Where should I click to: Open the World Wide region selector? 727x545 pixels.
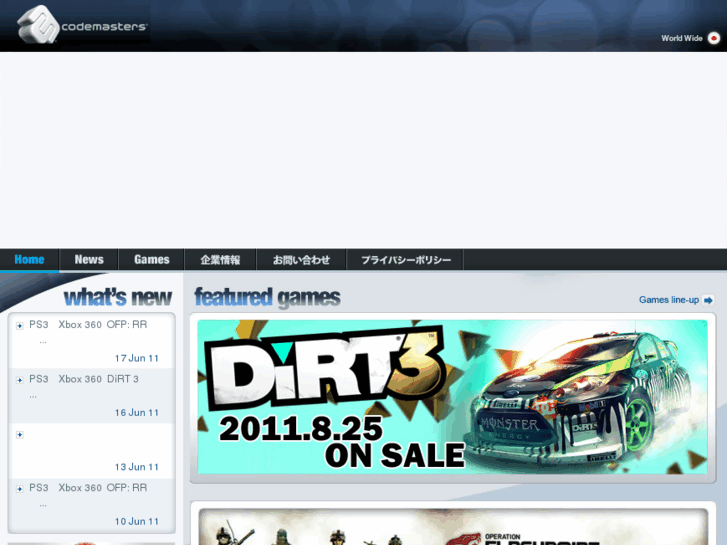point(682,38)
